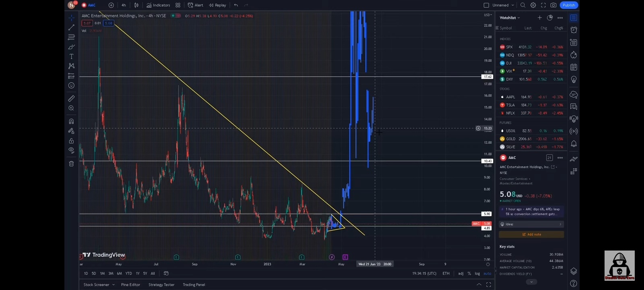Open AMC details three-dots menu
The width and height of the screenshot is (644, 290).
[560, 158]
